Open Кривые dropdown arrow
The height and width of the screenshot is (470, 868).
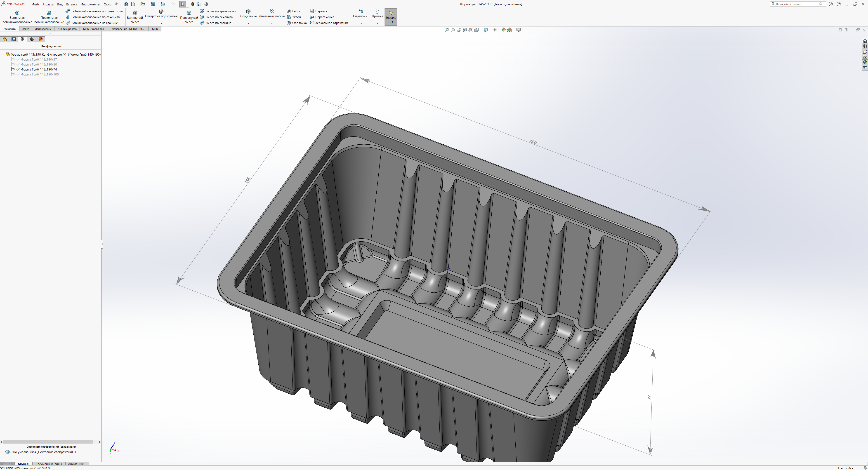(x=377, y=23)
